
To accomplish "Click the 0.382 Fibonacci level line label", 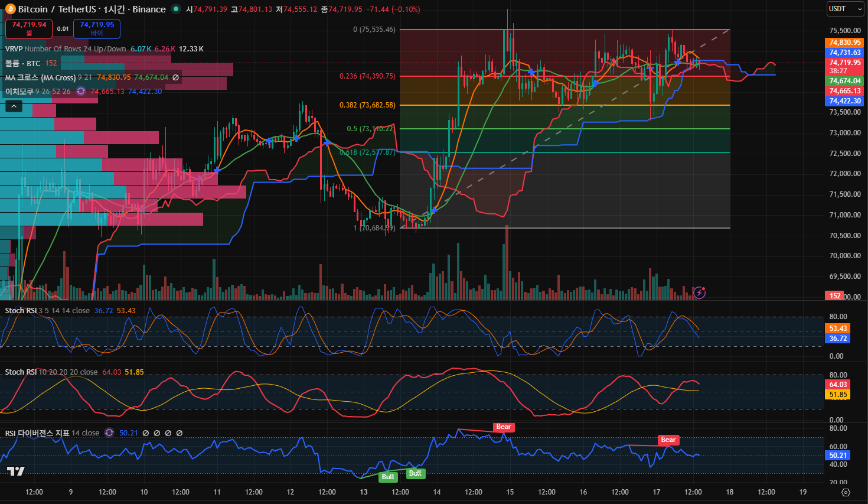I will (x=367, y=105).
